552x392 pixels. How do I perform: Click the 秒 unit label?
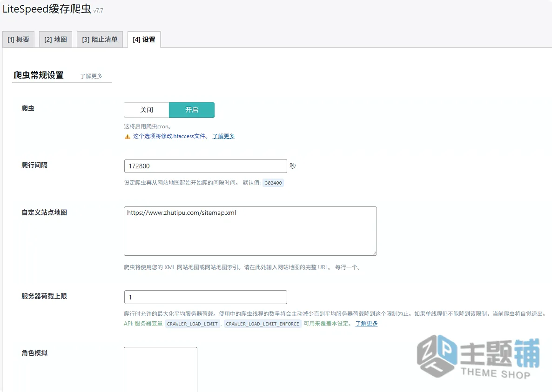[293, 166]
